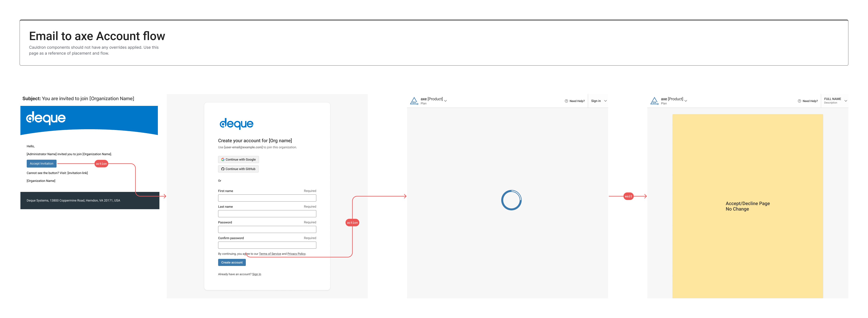The width and height of the screenshot is (868, 318).
Task: Expand the axe [Product] dropdown in the third panel
Action: (x=446, y=101)
